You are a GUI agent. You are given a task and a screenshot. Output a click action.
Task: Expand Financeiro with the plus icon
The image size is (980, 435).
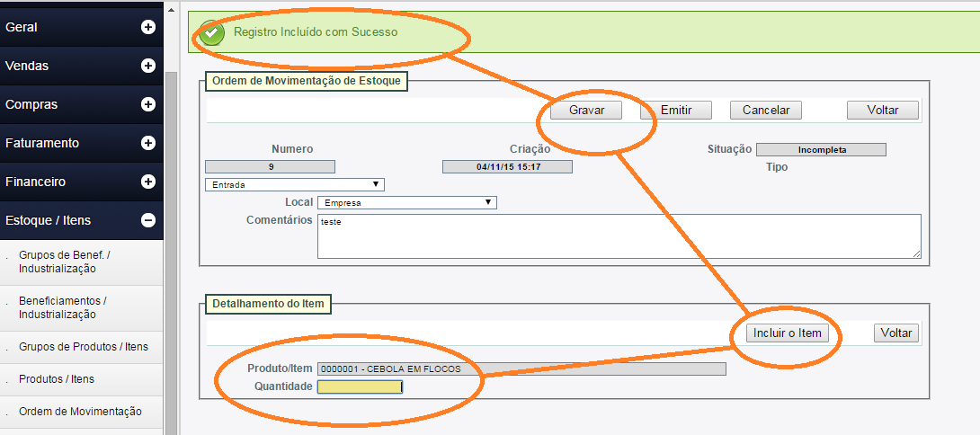[x=148, y=182]
